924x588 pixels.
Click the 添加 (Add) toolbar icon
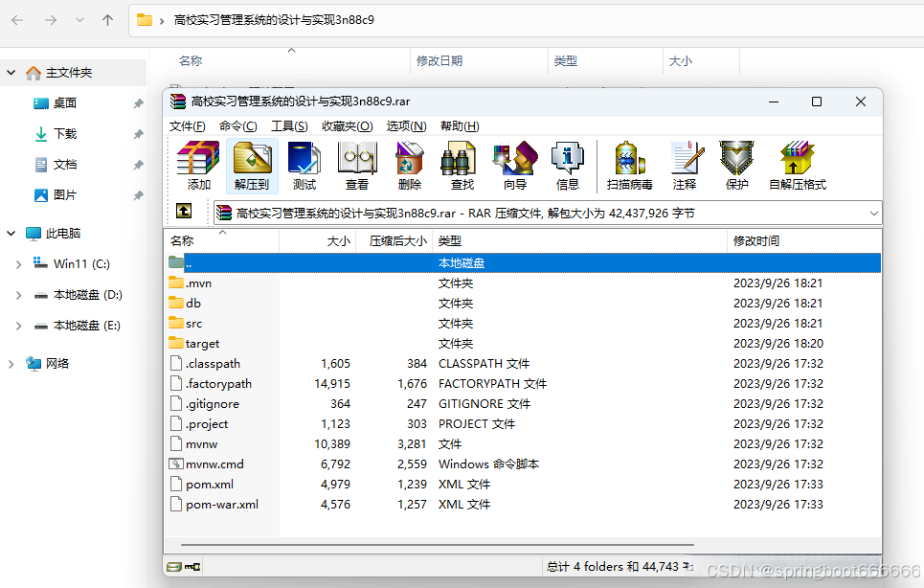pos(198,166)
